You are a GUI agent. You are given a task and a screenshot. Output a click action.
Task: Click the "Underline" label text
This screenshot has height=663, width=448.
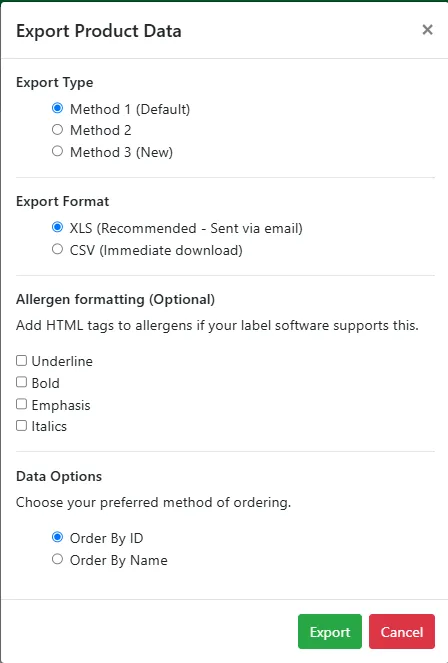click(62, 361)
